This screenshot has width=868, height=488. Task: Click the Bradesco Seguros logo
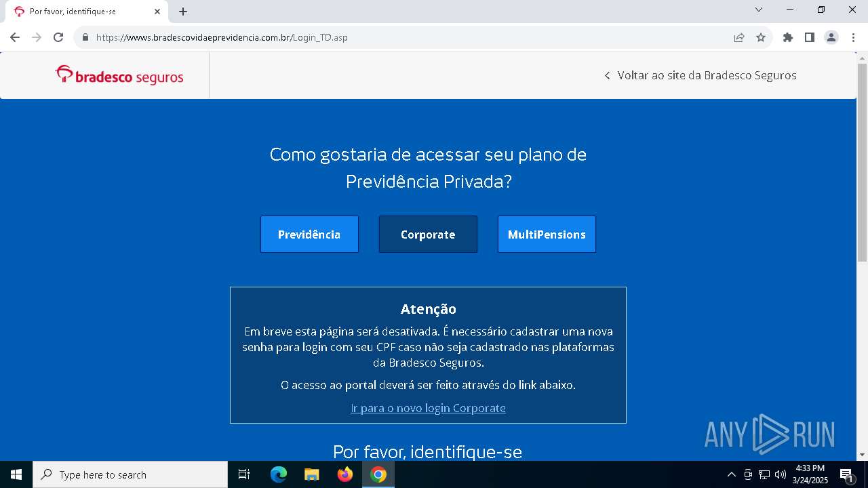coord(119,75)
